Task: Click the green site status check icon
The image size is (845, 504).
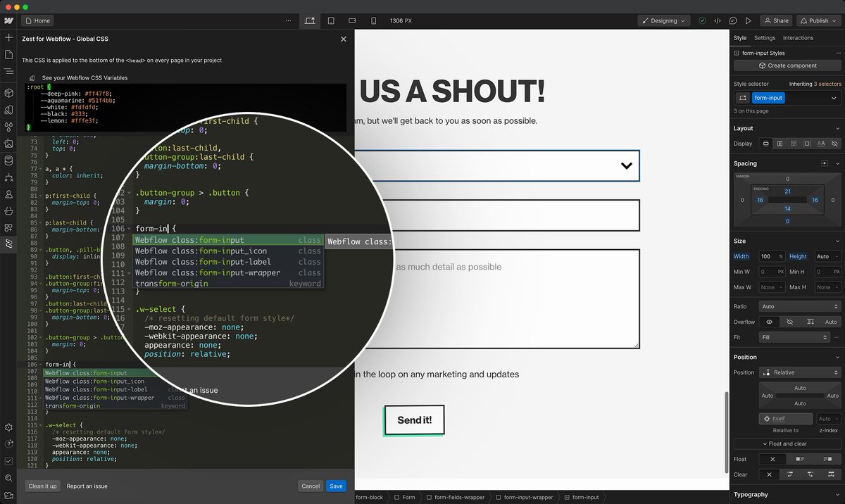Action: 702,20
